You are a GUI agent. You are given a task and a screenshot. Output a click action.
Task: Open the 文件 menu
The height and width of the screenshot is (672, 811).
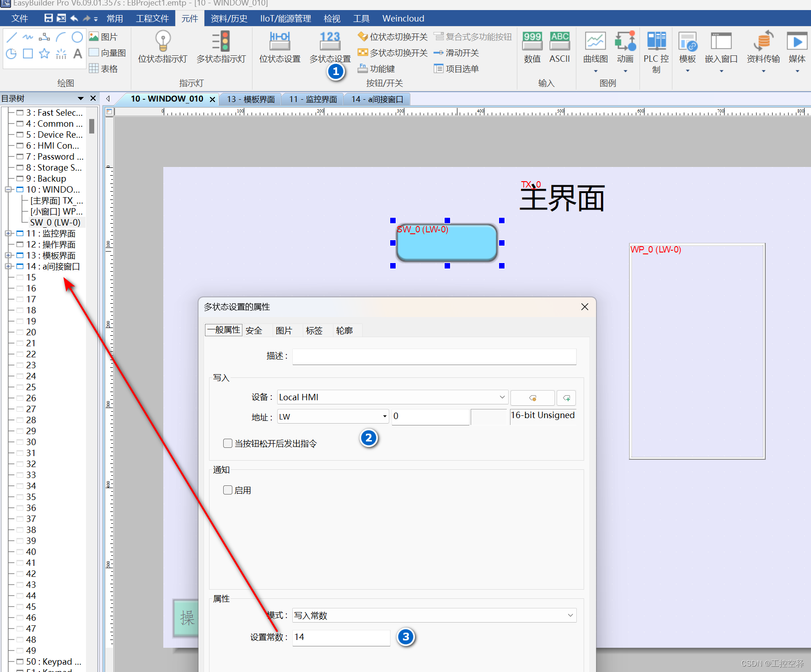[x=20, y=18]
